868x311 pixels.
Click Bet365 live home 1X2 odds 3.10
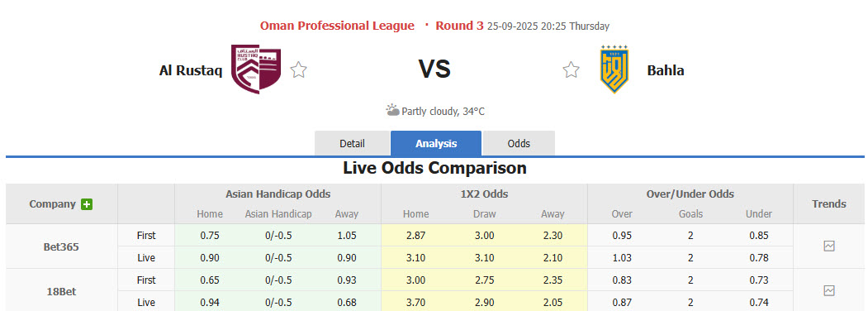coord(416,258)
